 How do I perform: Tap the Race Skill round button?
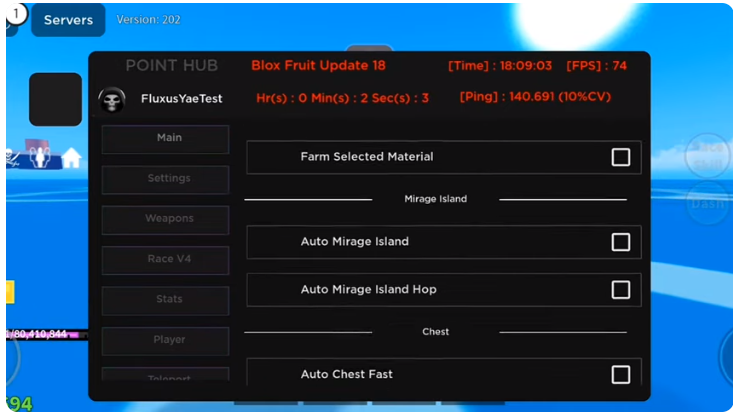[708, 155]
